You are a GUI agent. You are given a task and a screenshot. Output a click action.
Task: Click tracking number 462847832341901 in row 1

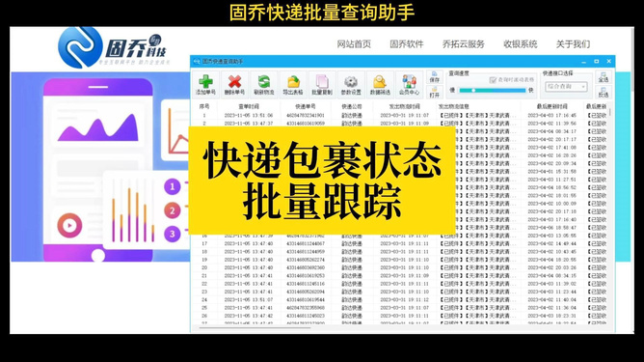pos(306,115)
